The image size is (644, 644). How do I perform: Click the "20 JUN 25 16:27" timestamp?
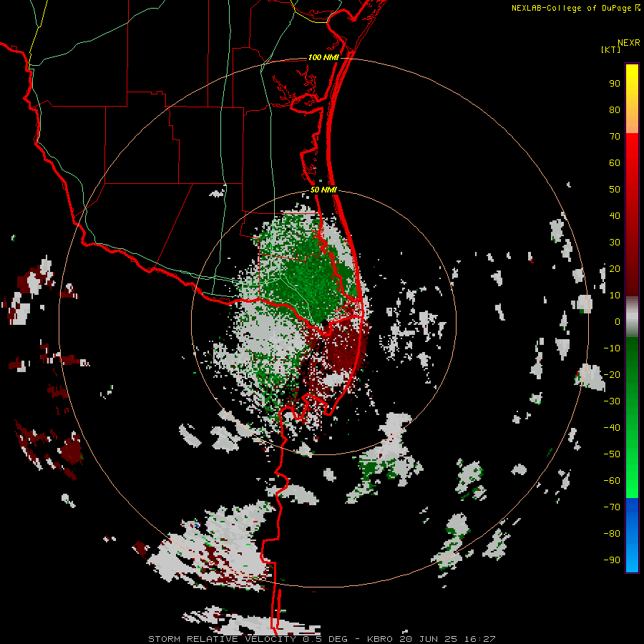coord(448,639)
